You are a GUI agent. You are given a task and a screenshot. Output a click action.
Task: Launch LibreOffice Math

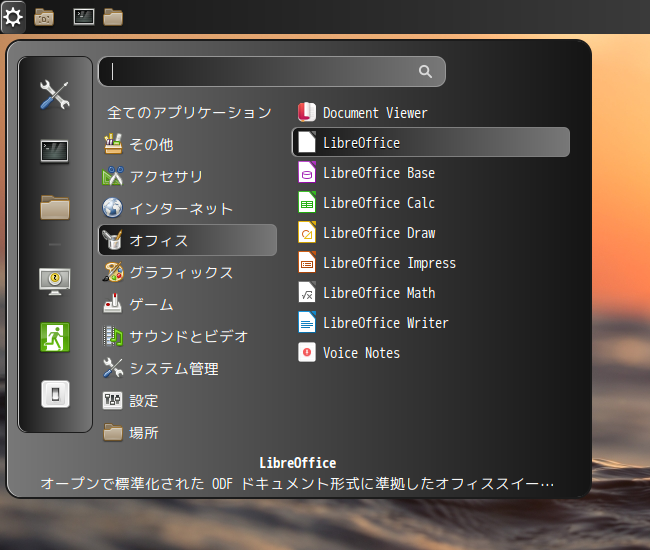click(431, 293)
